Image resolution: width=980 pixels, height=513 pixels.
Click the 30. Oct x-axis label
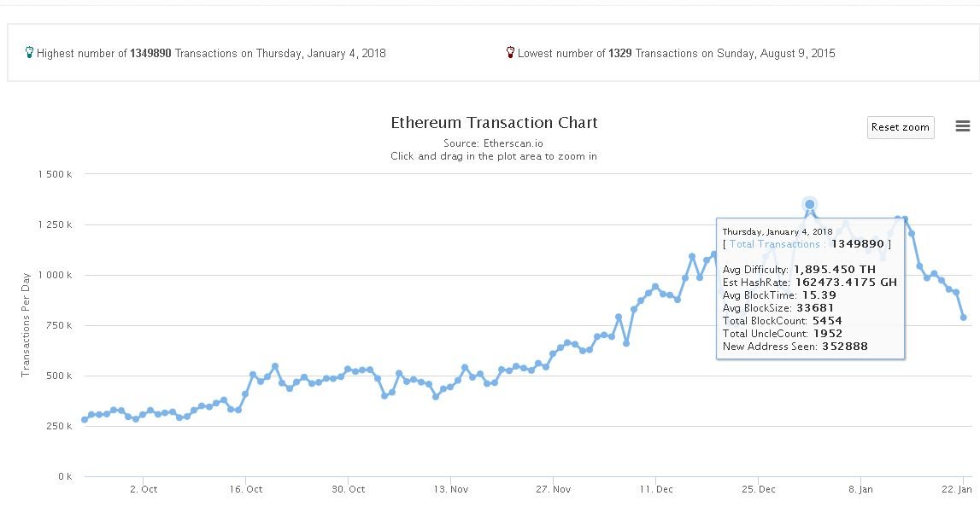tap(348, 490)
